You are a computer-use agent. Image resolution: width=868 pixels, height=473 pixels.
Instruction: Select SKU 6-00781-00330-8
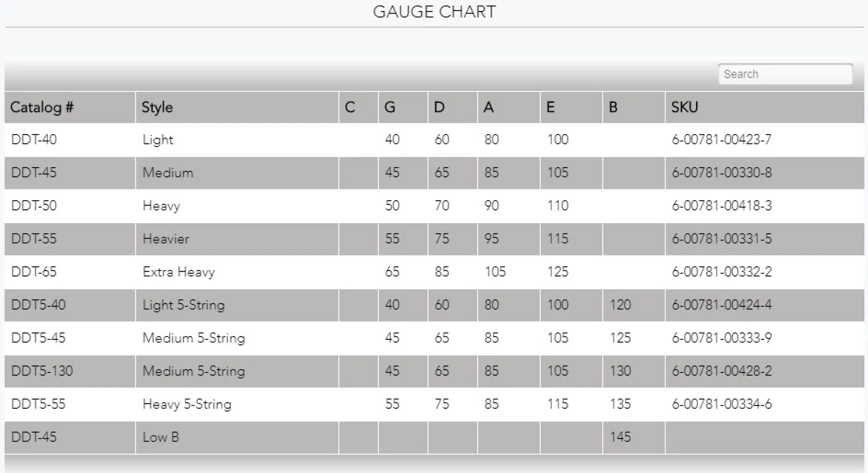722,173
